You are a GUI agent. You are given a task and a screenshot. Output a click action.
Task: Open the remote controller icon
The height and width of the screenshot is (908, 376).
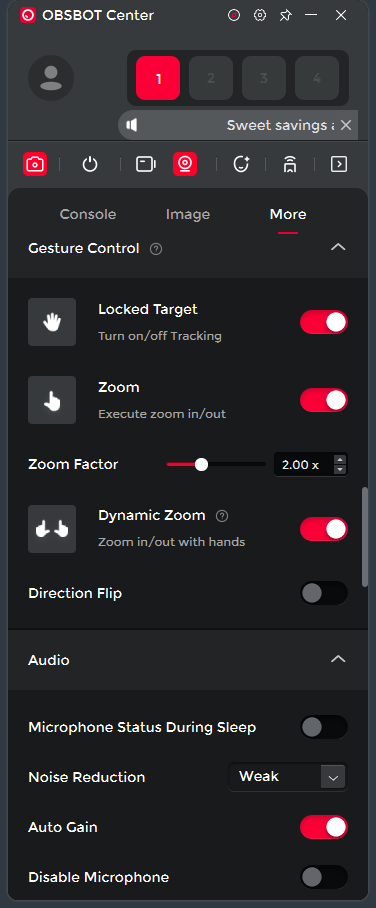click(290, 164)
